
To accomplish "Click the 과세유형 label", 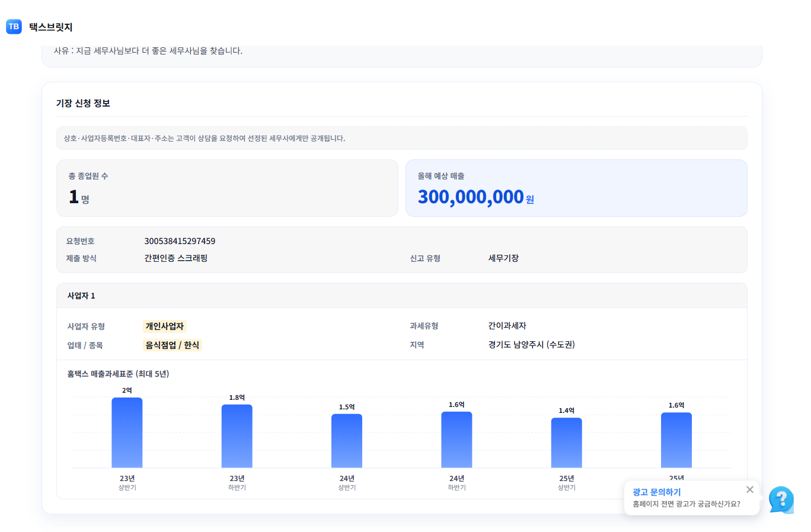I will 424,326.
